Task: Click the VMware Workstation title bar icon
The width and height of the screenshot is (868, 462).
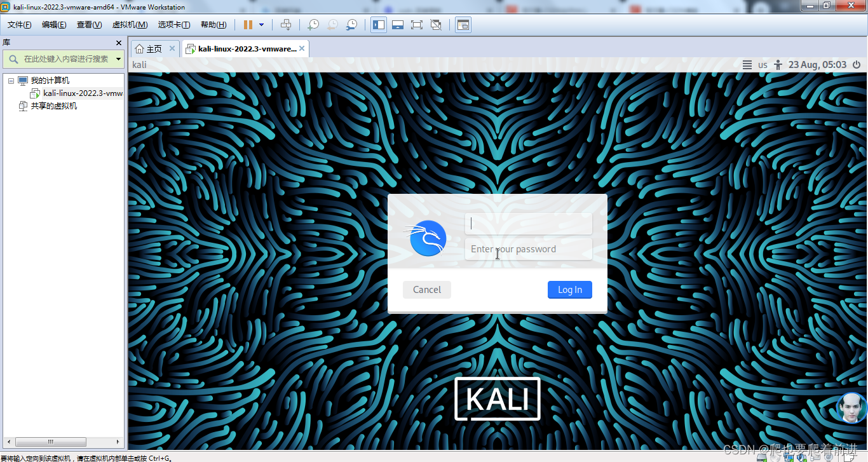Action: tap(6, 7)
